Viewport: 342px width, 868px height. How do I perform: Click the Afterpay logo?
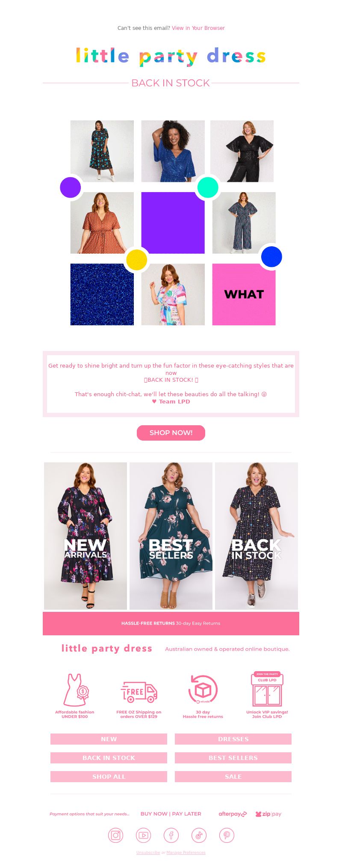click(233, 814)
